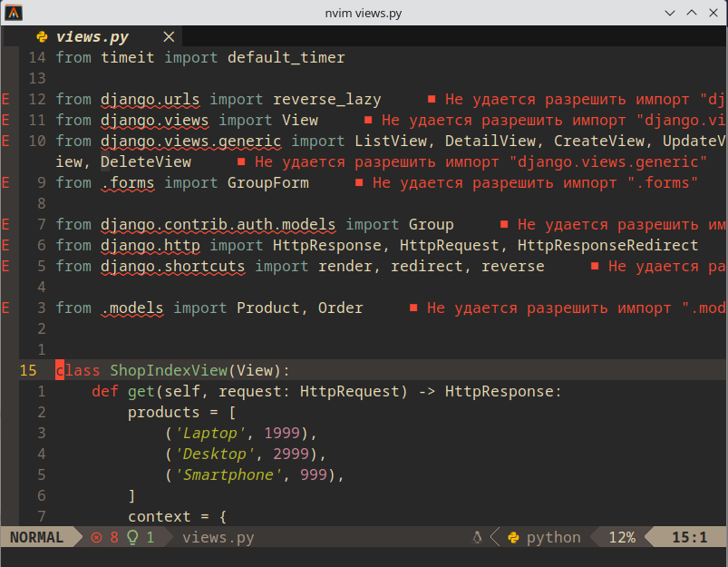Click error sign E beside django.views.generic line
728x567 pixels.
click(5, 141)
